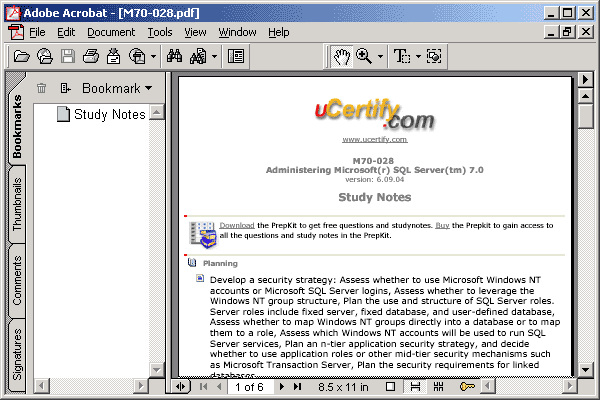Open the Document menu

click(x=111, y=32)
